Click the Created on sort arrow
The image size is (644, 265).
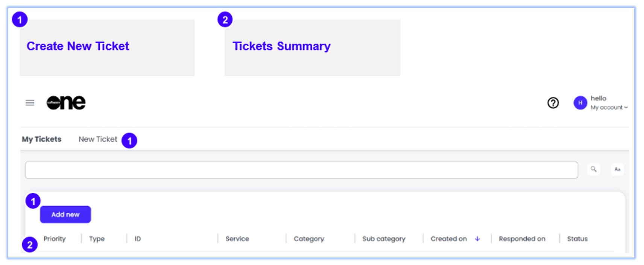(x=477, y=239)
